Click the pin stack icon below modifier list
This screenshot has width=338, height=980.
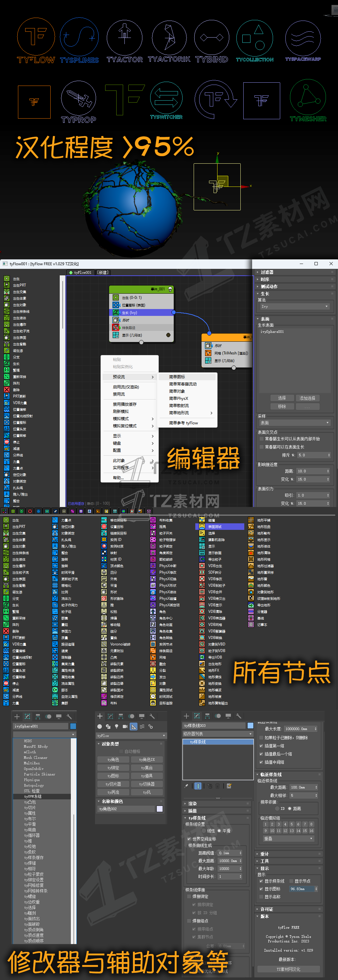[186, 786]
